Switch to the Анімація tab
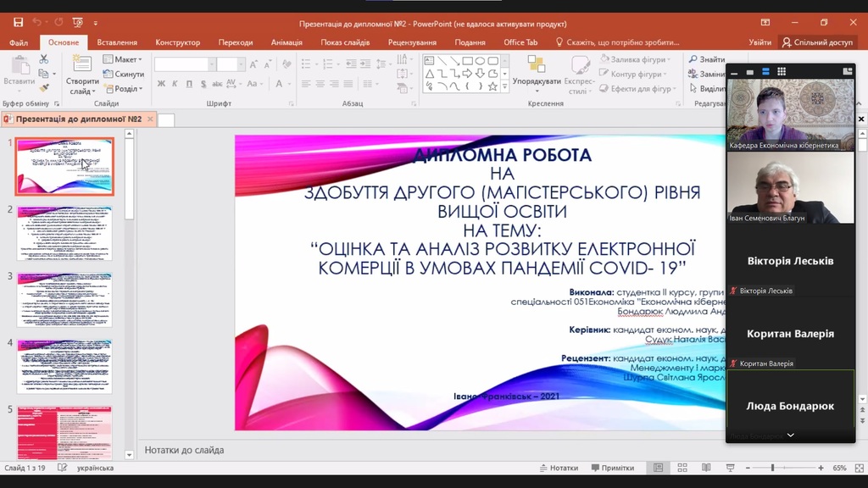868x488 pixels. [292, 42]
